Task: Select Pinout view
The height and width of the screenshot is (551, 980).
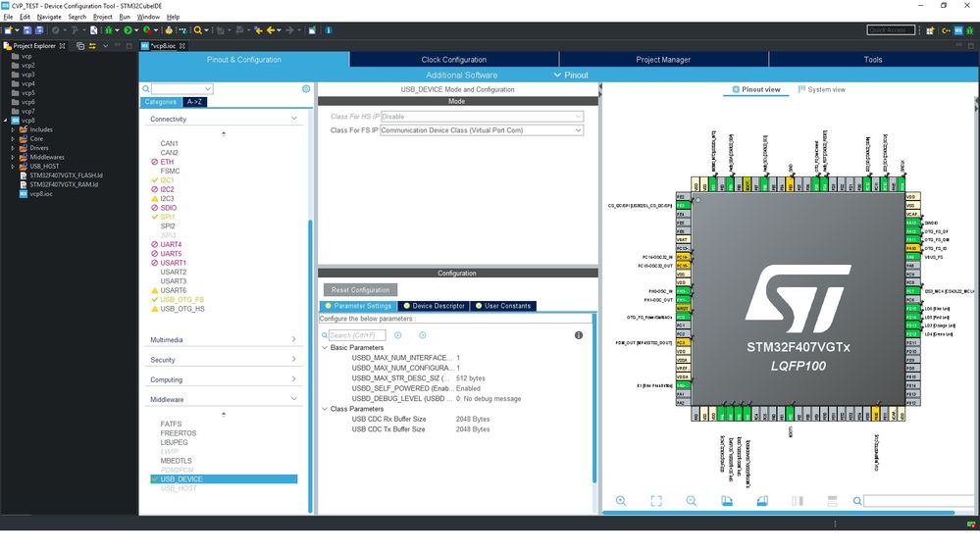Action: [756, 90]
